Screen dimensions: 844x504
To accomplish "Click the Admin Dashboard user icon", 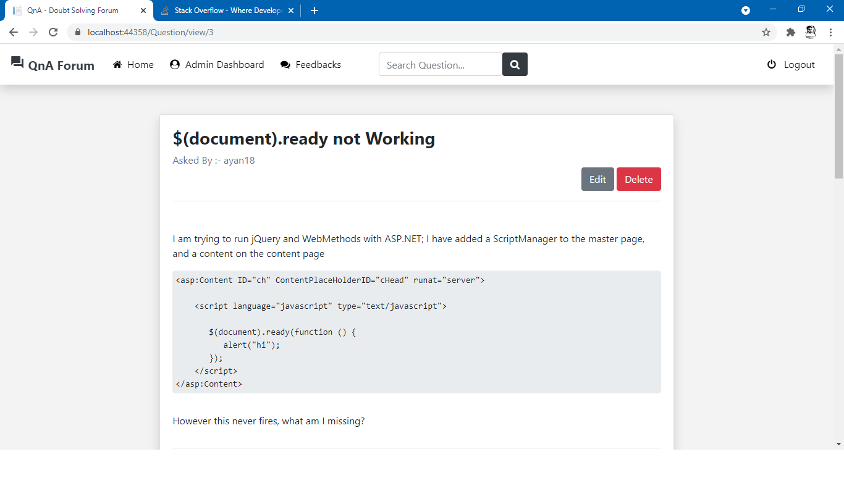I will point(175,64).
